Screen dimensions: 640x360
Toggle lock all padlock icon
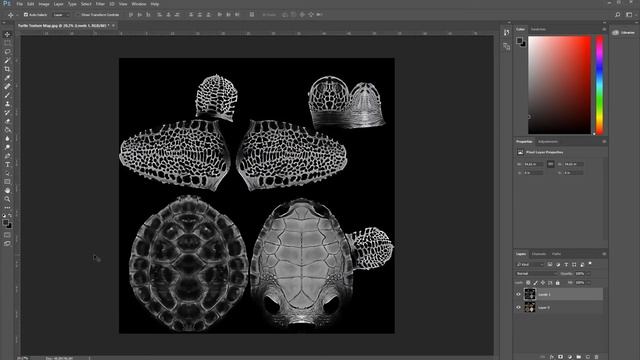(x=558, y=282)
